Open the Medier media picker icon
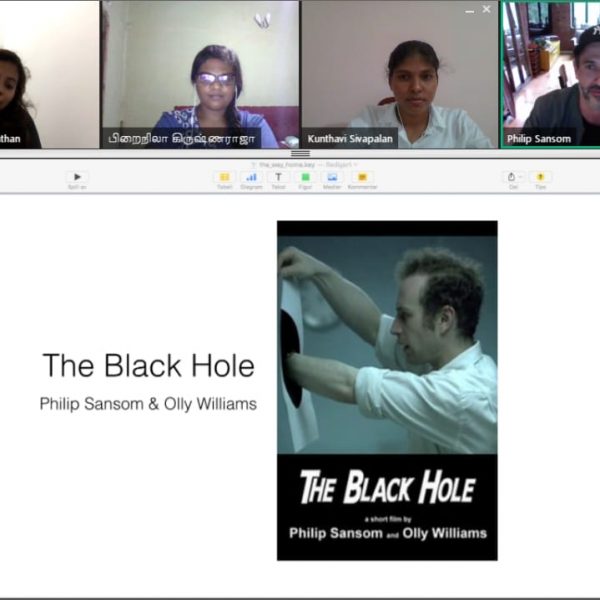Viewport: 600px width, 600px height. pyautogui.click(x=332, y=177)
